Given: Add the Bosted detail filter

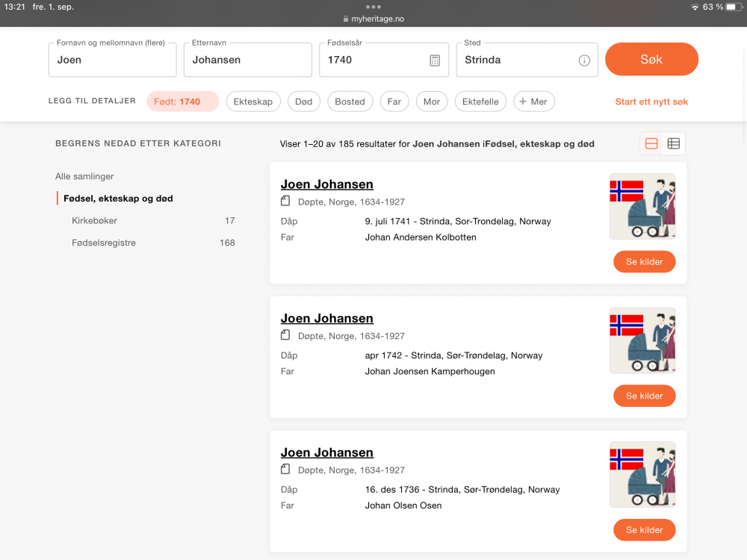Looking at the screenshot, I should click(350, 102).
